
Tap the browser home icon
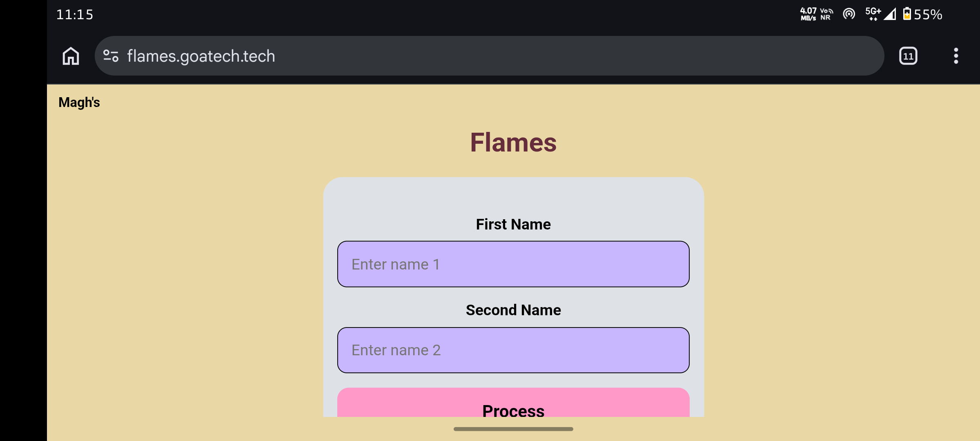71,56
